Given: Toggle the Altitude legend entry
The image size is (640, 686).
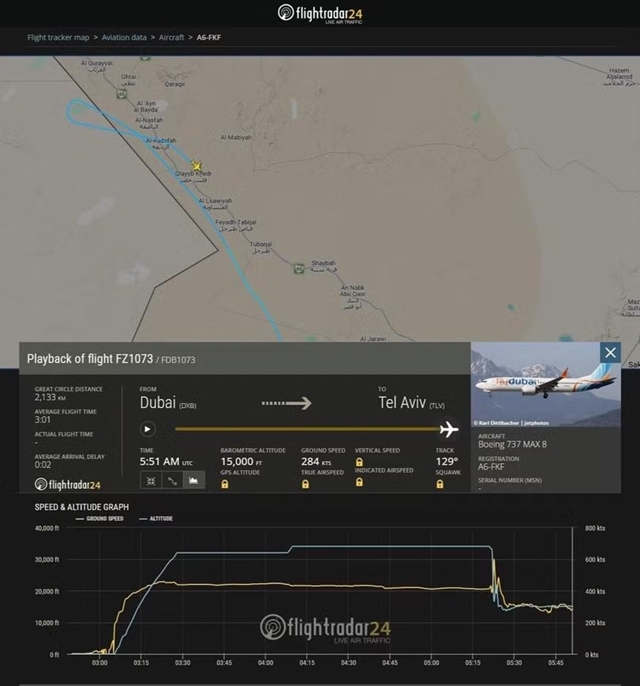Looking at the screenshot, I should [x=156, y=518].
